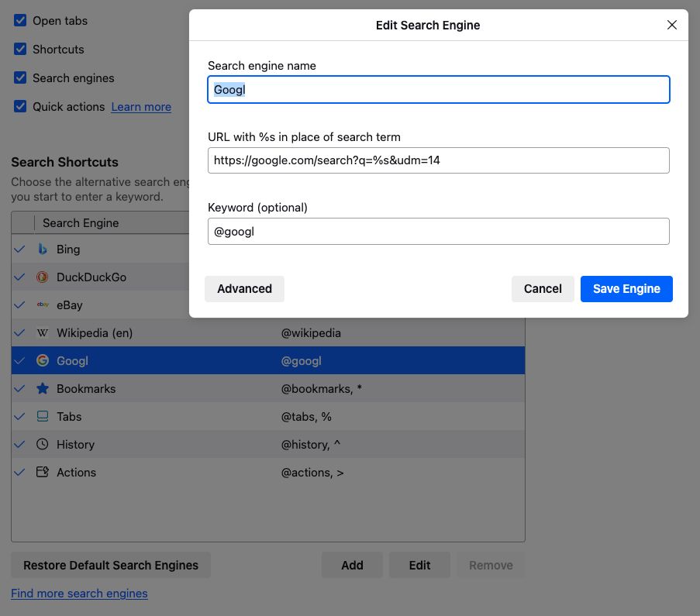Uncheck the Open tabs suggestion
This screenshot has width=700, height=616.
19,21
